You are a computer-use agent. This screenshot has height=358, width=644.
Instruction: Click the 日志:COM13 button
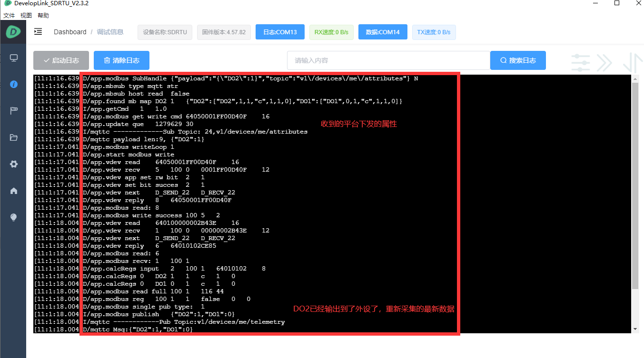[x=280, y=32]
